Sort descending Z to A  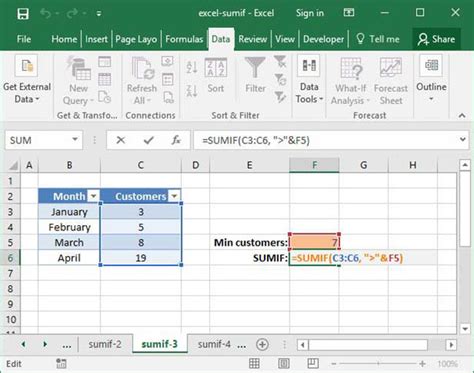[x=192, y=90]
